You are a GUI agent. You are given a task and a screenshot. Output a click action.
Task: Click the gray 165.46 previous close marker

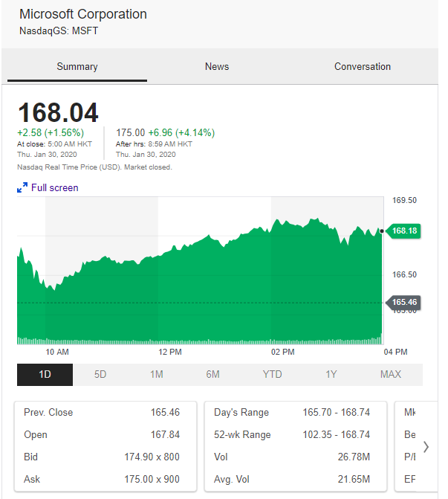[x=403, y=302]
